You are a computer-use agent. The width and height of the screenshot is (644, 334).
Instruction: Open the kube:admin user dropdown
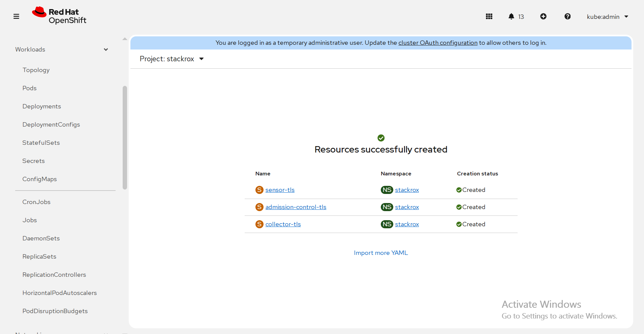point(607,17)
